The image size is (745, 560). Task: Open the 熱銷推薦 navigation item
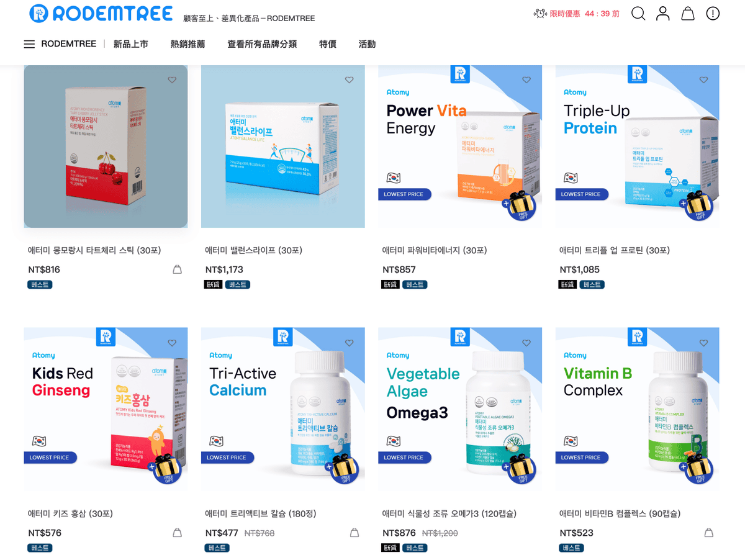pos(187,44)
